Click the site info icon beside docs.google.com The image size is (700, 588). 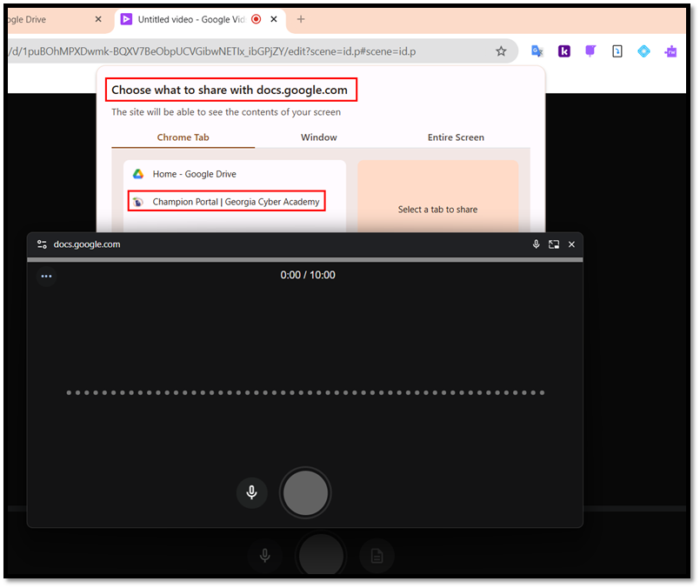point(42,244)
